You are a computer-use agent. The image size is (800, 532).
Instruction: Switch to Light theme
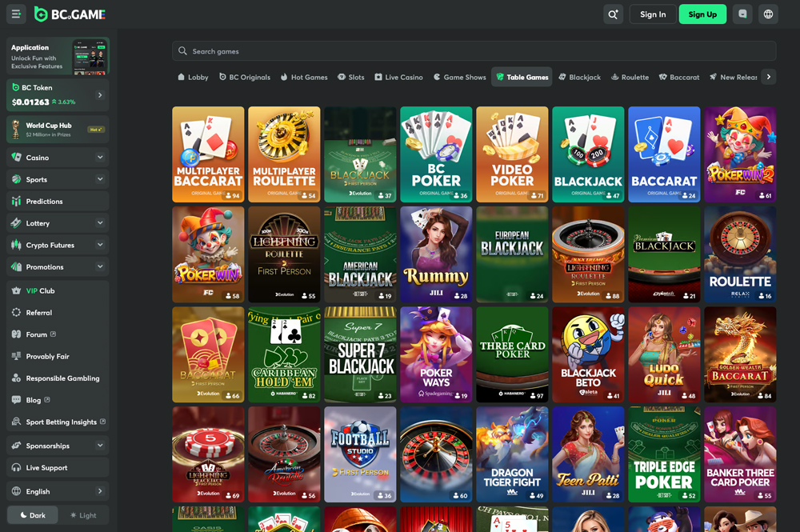(83, 515)
